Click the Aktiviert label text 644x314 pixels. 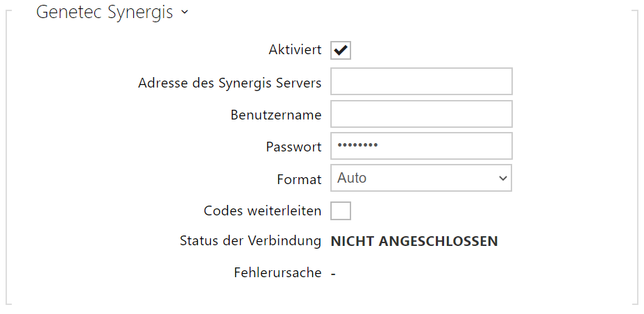click(295, 50)
